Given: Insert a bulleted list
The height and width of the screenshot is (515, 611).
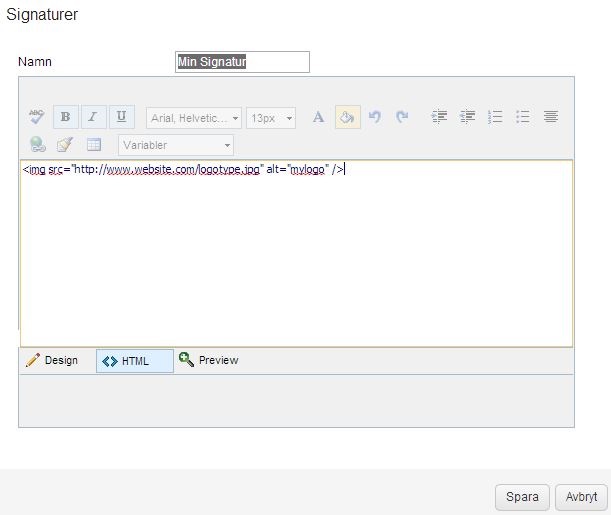Looking at the screenshot, I should click(522, 117).
